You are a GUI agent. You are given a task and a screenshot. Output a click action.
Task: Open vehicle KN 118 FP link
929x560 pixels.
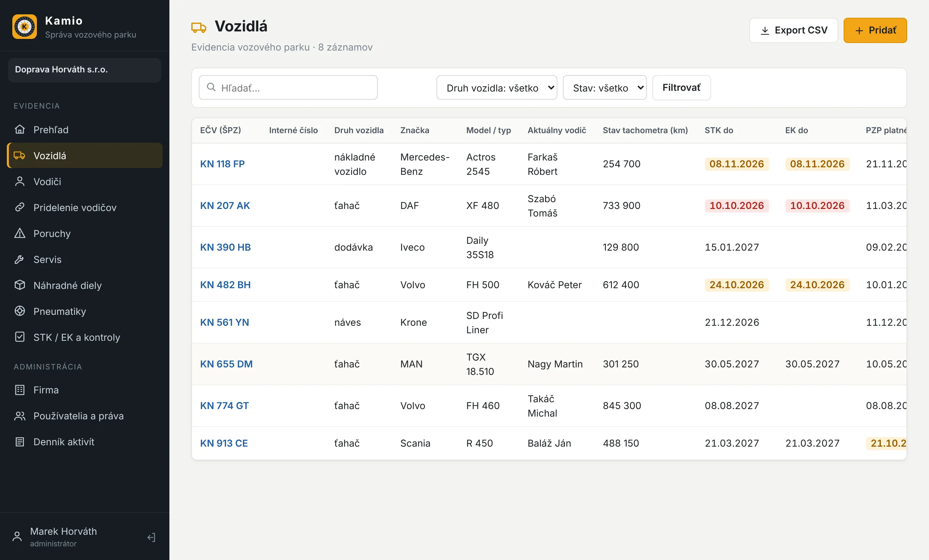coord(222,164)
